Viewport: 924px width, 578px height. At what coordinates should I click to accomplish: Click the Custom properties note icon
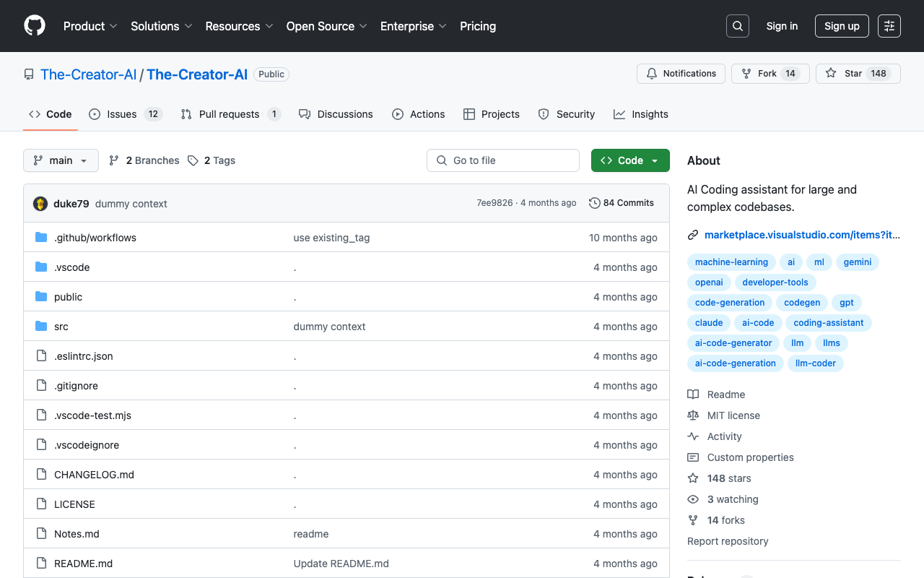(693, 457)
